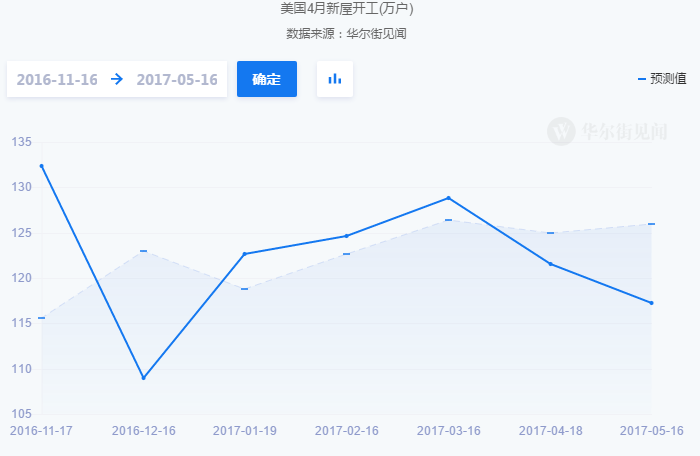The height and width of the screenshot is (456, 700).
Task: Click blue line data point at 2017-04-18
Action: pos(550,264)
